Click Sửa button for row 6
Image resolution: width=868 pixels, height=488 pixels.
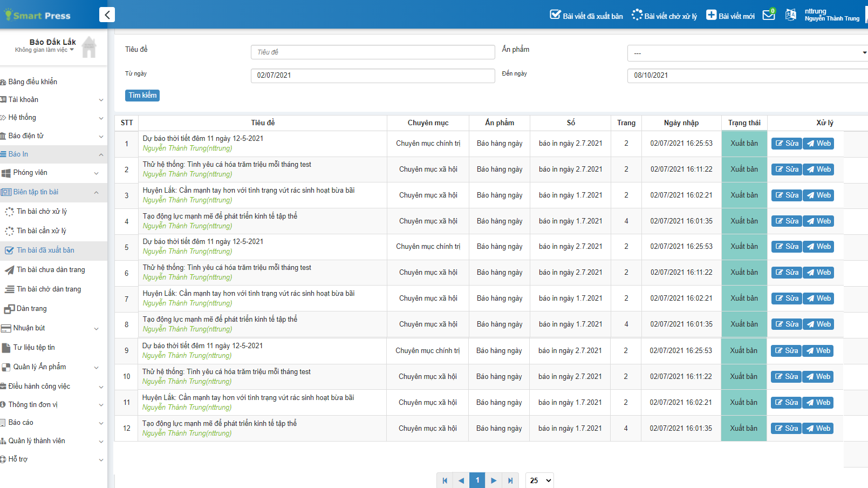coord(787,273)
